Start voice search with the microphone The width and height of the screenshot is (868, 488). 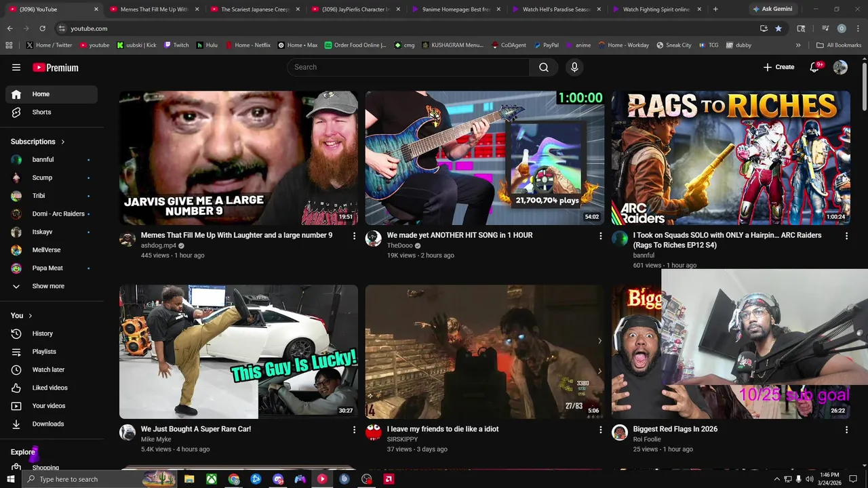pos(574,67)
